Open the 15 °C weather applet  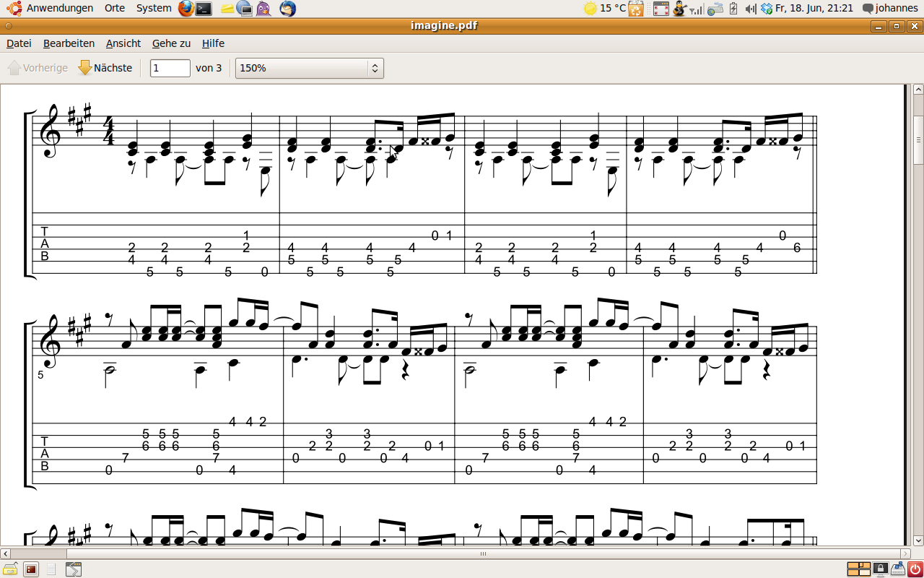(x=605, y=9)
